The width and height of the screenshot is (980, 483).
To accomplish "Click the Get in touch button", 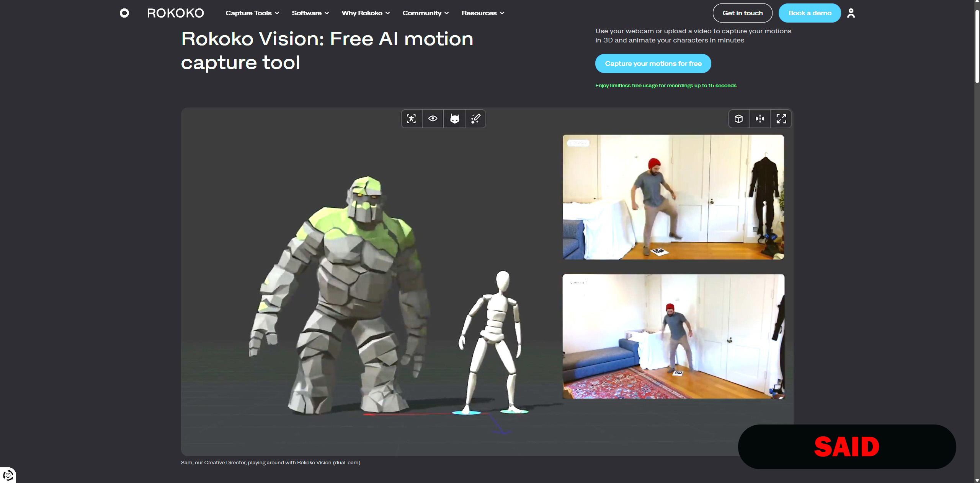I will click(742, 13).
